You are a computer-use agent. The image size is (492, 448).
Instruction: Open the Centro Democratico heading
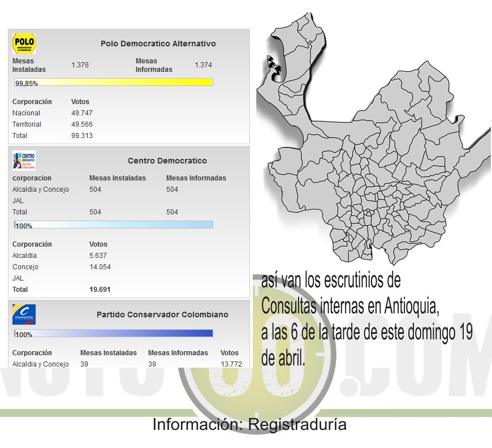167,161
